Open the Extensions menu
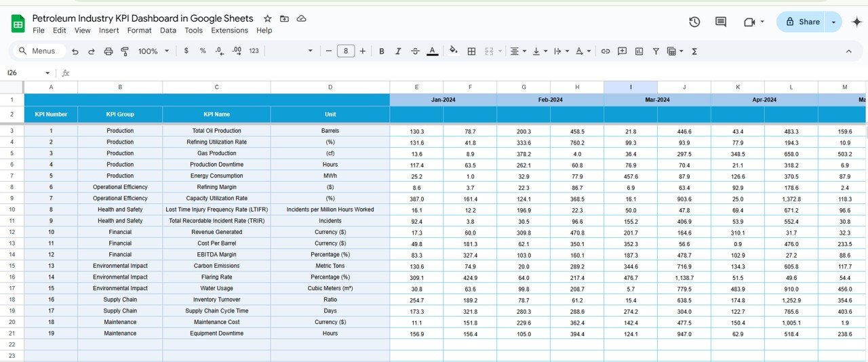 click(230, 31)
